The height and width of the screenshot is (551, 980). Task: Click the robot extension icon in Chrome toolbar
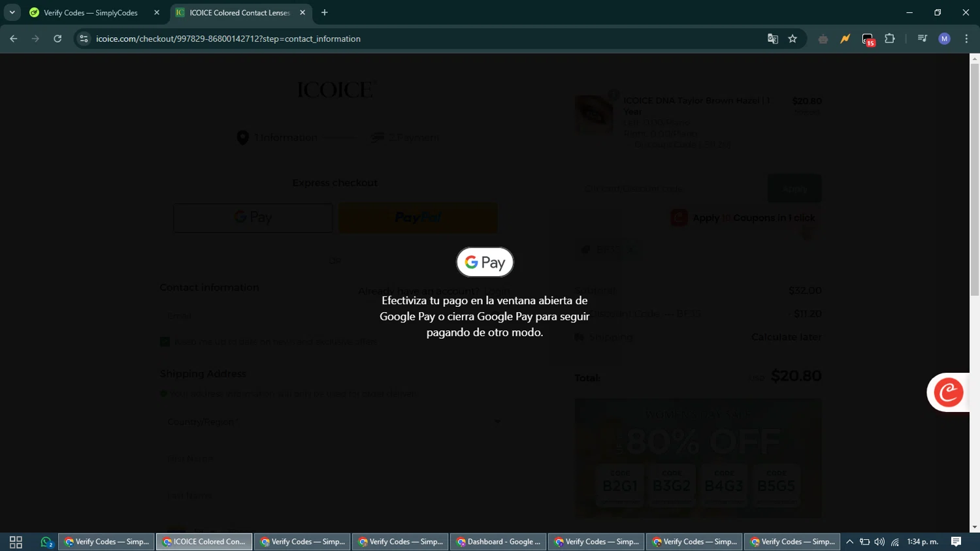click(x=823, y=39)
